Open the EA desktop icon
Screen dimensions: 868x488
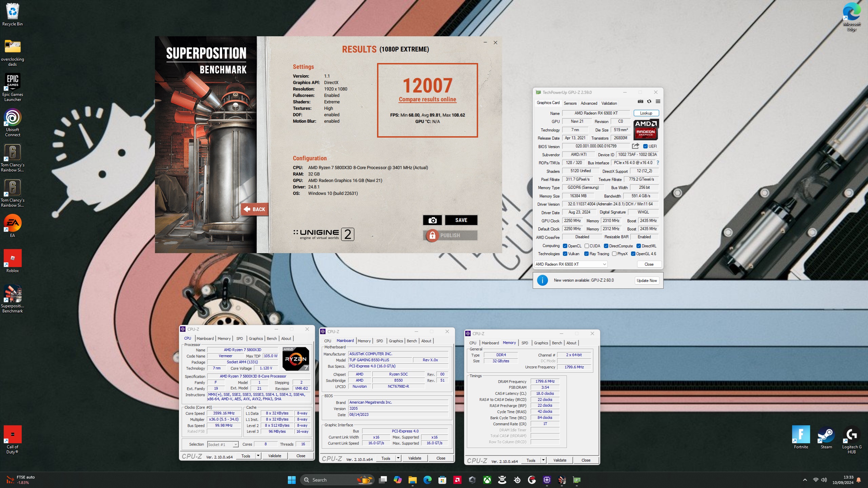(13, 226)
